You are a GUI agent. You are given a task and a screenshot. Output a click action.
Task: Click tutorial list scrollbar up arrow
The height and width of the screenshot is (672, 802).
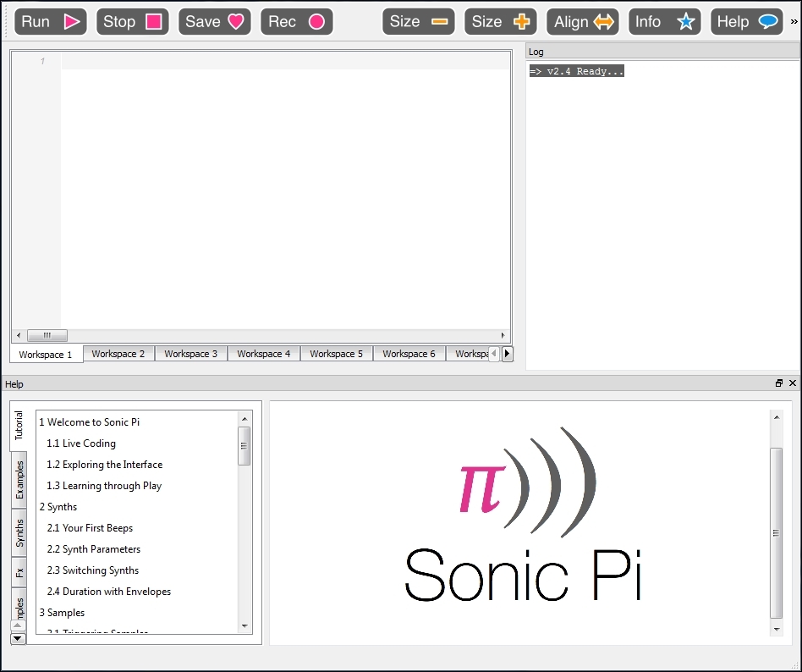tap(244, 419)
